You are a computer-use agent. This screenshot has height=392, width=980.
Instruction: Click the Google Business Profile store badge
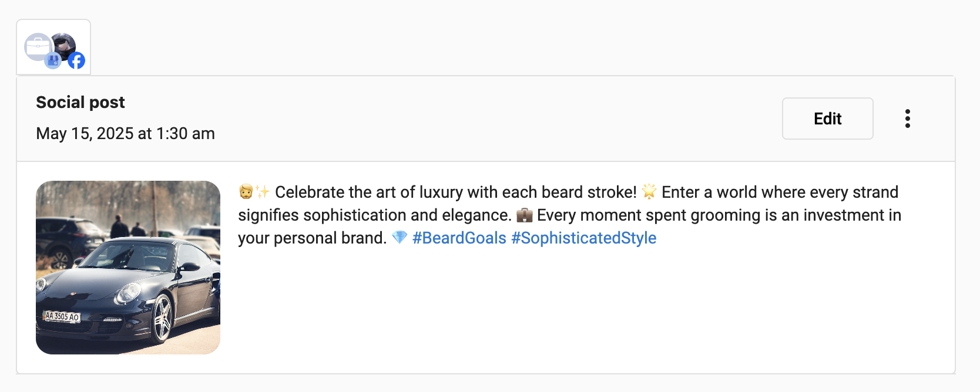[53, 60]
